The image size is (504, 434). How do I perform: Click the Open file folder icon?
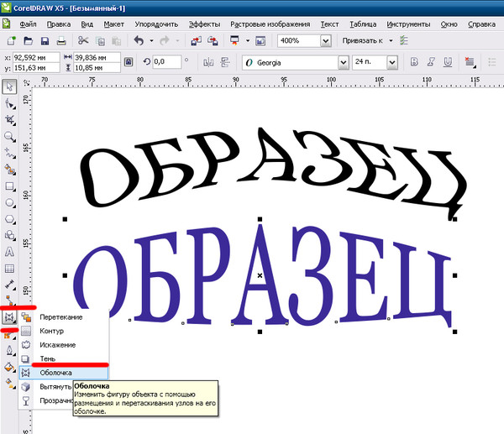click(x=29, y=41)
